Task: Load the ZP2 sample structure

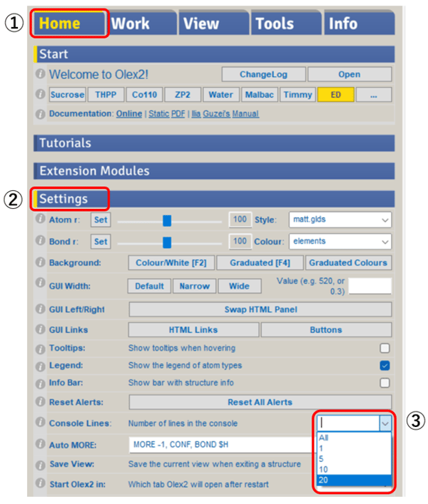Action: point(183,95)
